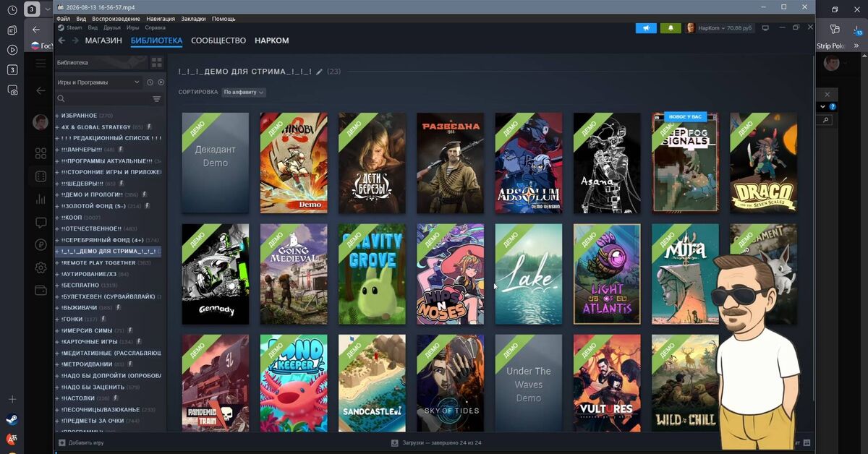
Task: Open the Декадант Demo game tile
Action: [215, 163]
